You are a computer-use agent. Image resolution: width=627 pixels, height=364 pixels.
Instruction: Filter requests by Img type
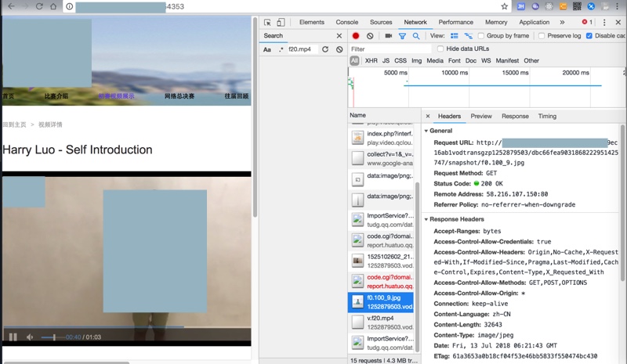pyautogui.click(x=416, y=60)
